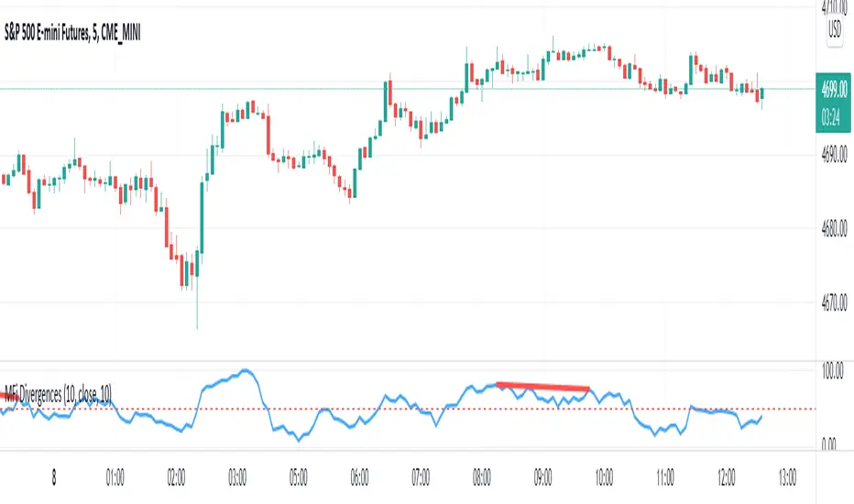The image size is (854, 504).
Task: Click the 03:24 bar countdown timer
Action: (x=835, y=116)
